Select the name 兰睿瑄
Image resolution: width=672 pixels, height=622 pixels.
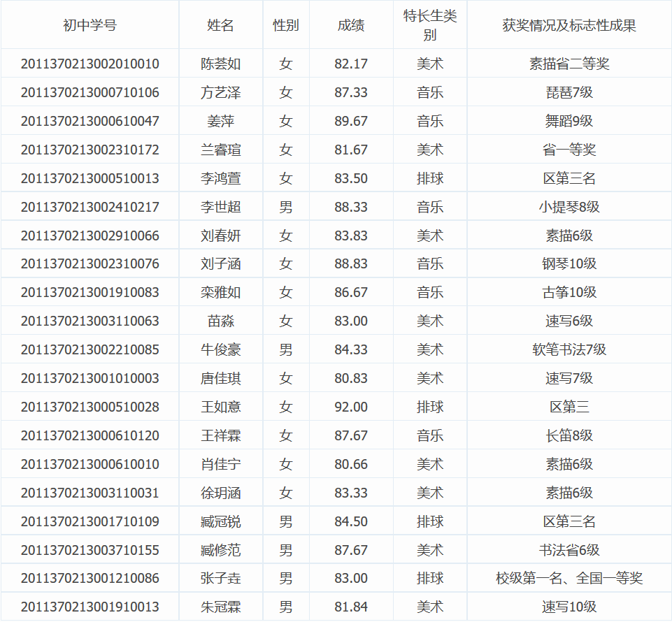[220, 150]
